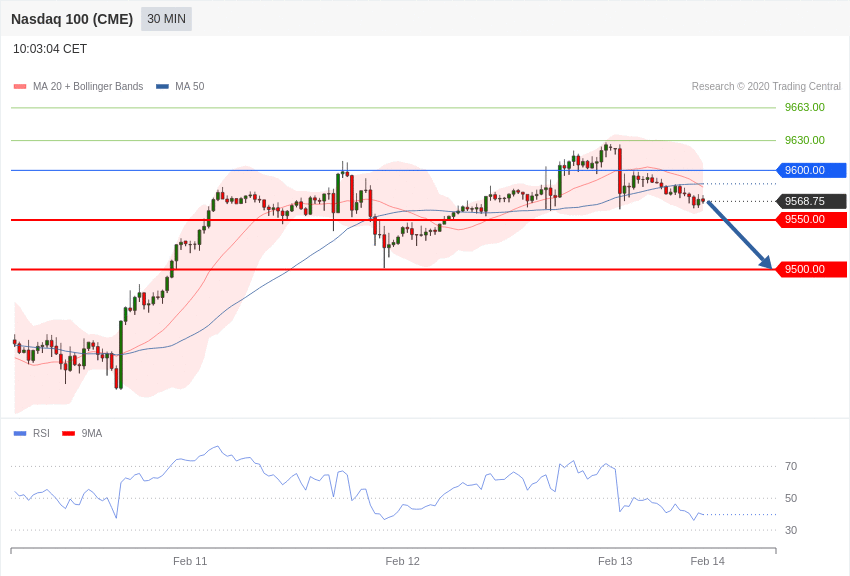850x576 pixels.
Task: Click the RSI legend label
Action: point(41,433)
